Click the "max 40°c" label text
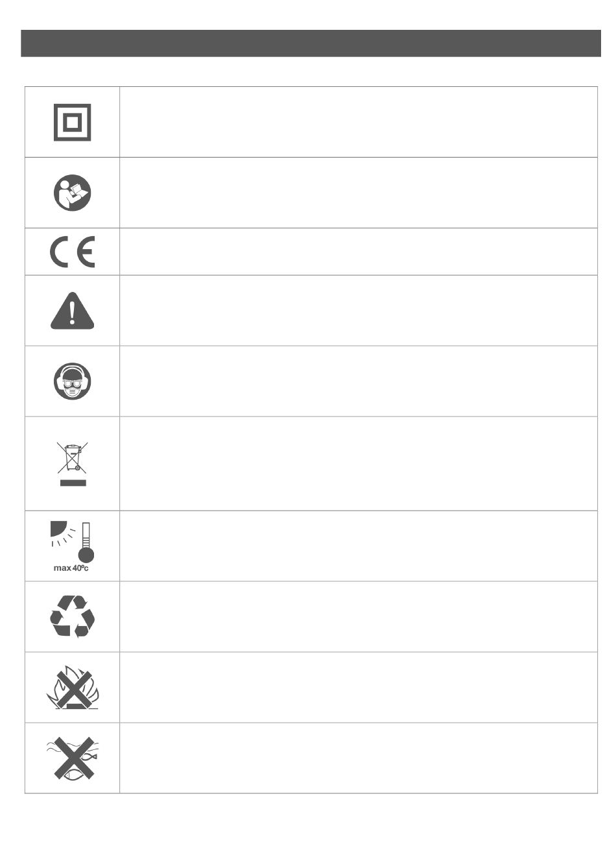Image resolution: width=616 pixels, height=857 pixels. (x=71, y=568)
